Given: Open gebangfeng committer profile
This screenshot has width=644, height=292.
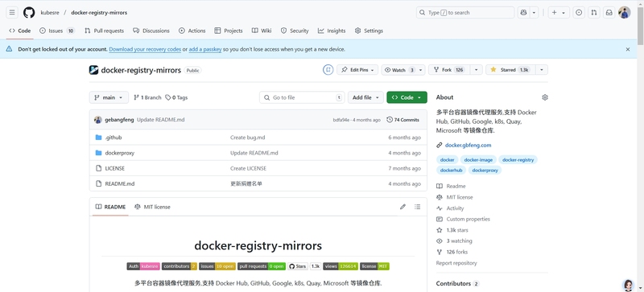Looking at the screenshot, I should coord(119,120).
